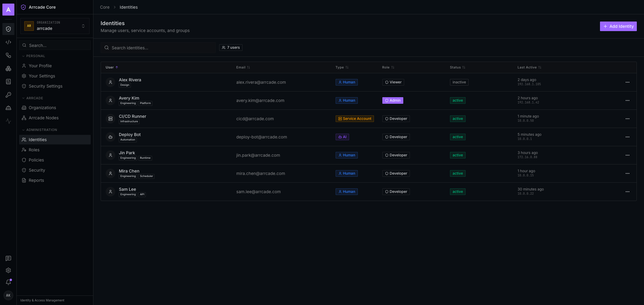The width and height of the screenshot is (644, 305).
Task: Open more actions for Deploy Bot row
Action: 628,137
